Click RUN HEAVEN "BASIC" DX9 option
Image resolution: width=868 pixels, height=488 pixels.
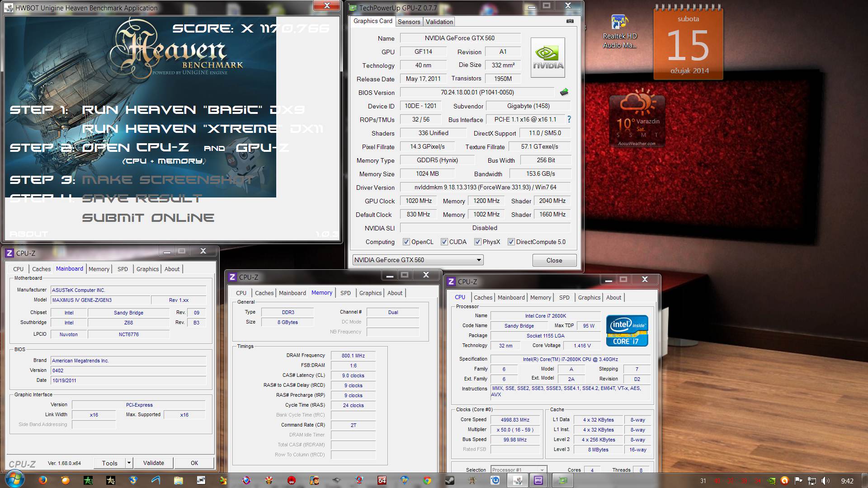(193, 109)
